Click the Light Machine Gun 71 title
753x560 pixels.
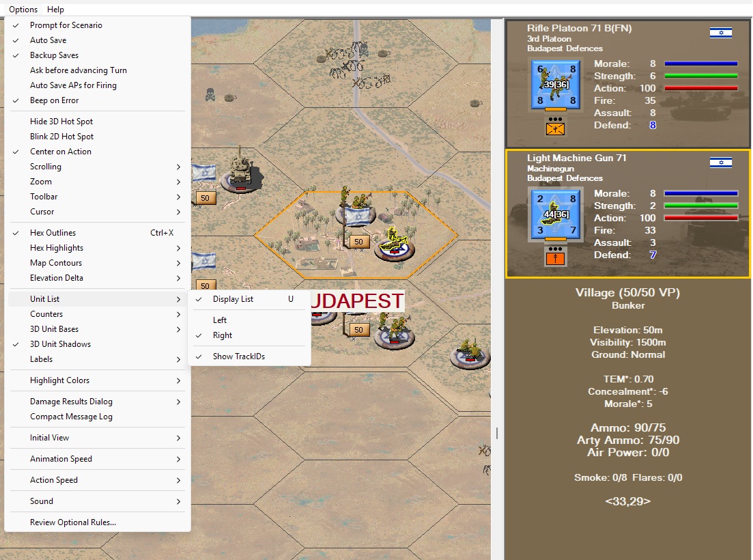click(x=576, y=158)
